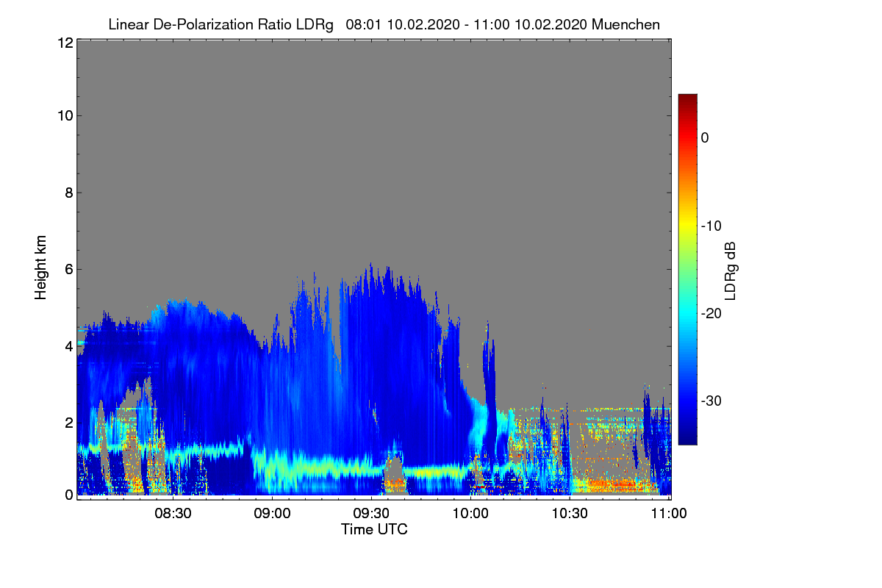Click the plot title 'Linear De-Polarization Ratio LDRg'
The width and height of the screenshot is (882, 588).
pos(220,25)
